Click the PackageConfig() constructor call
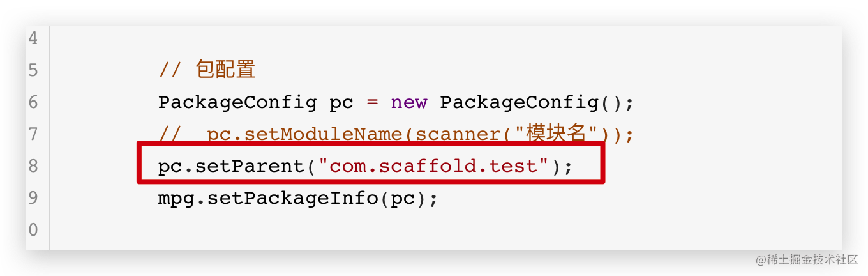868x276 pixels. point(536,102)
